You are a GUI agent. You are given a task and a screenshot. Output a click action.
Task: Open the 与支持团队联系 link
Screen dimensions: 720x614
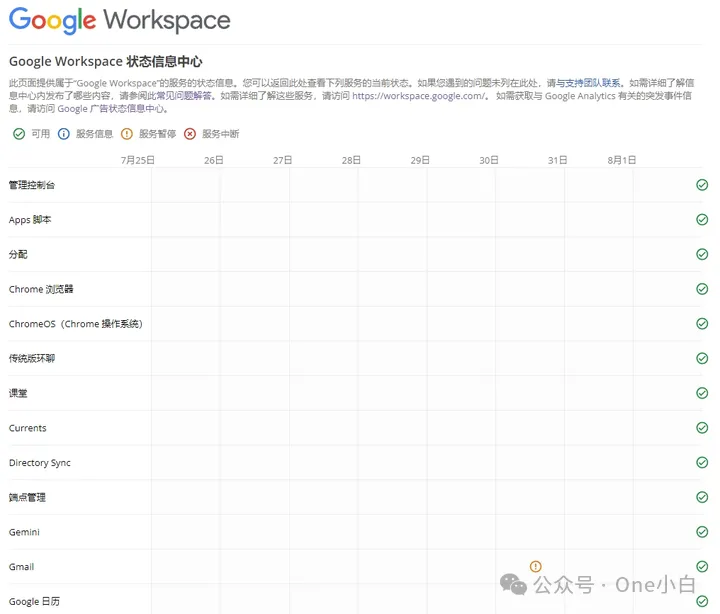[588, 83]
